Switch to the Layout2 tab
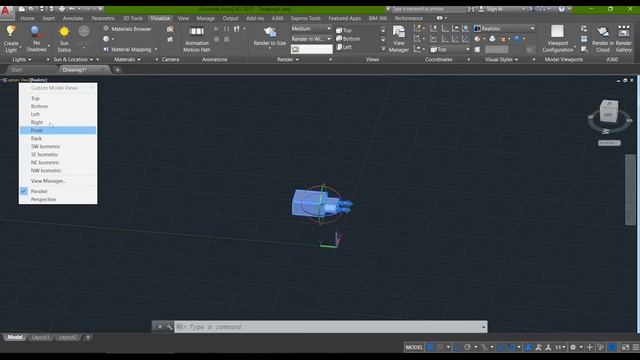The image size is (640, 360). (x=67, y=338)
